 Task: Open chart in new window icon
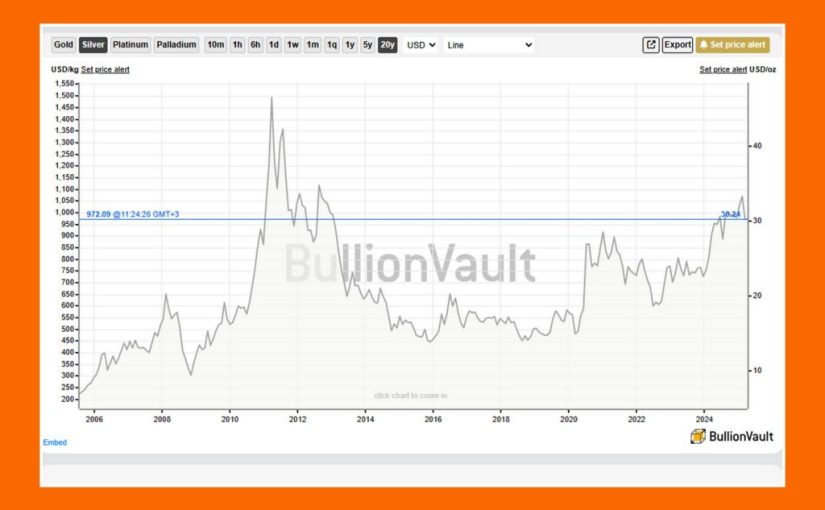(651, 45)
